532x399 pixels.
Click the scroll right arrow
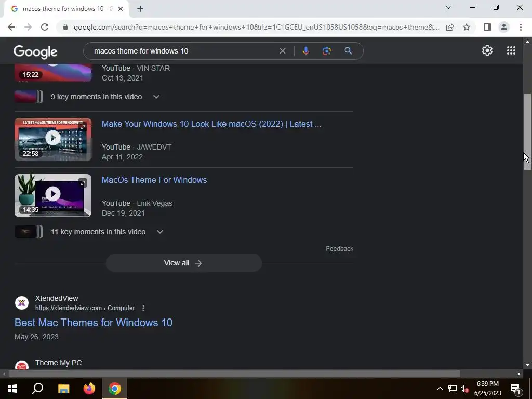[x=519, y=374]
